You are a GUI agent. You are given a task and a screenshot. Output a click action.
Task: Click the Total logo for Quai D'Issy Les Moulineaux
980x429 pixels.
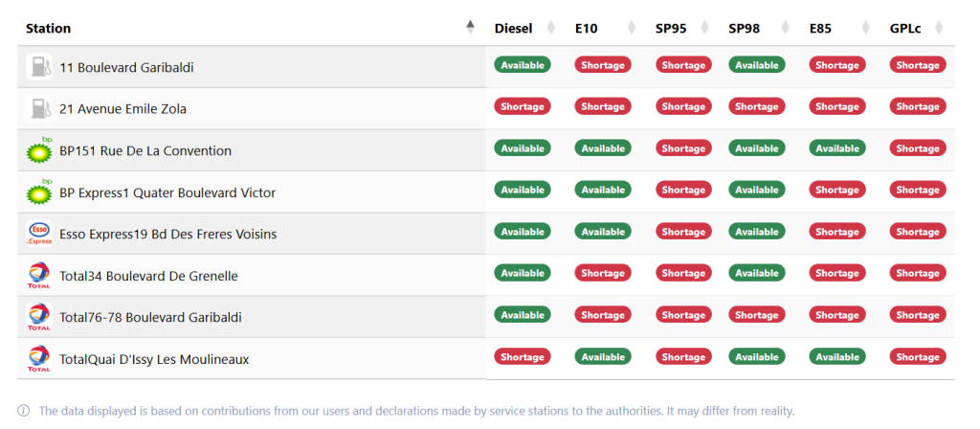click(39, 358)
